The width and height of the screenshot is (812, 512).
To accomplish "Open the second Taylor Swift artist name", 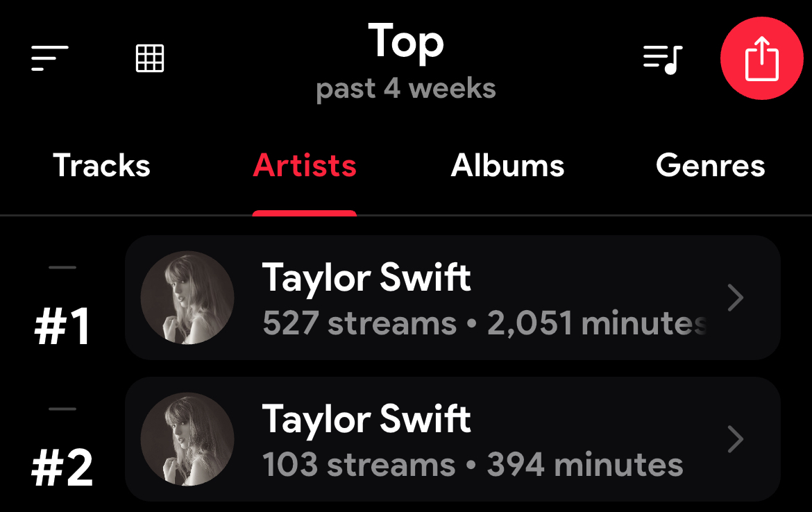I will pyautogui.click(x=366, y=419).
